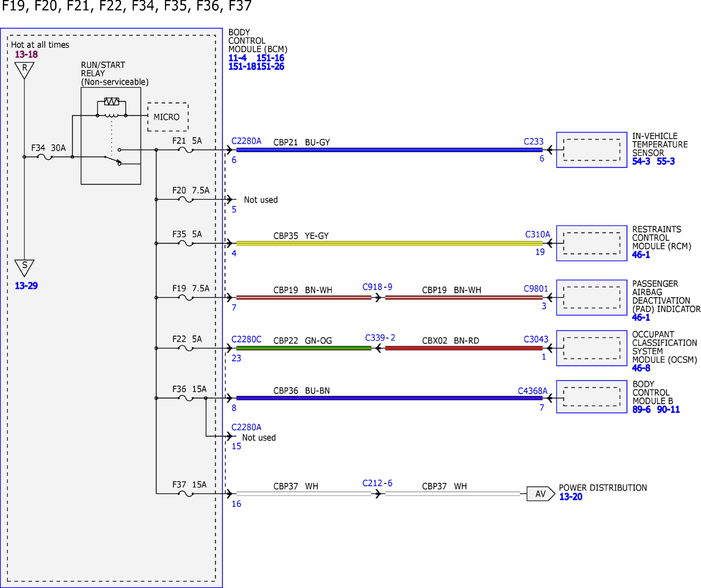Follow the 13-20 power distribution link
Viewport: 701px width, 588px height.
click(571, 497)
